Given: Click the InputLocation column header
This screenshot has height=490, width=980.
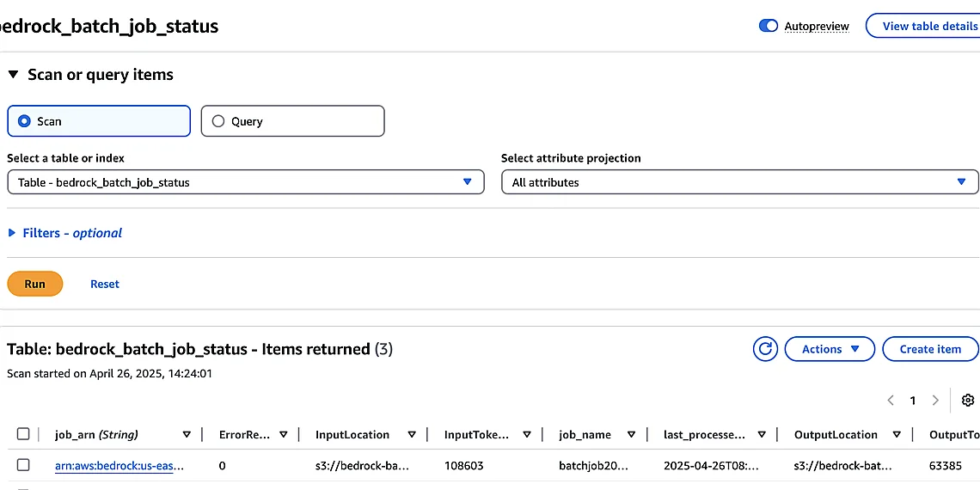Looking at the screenshot, I should (352, 434).
